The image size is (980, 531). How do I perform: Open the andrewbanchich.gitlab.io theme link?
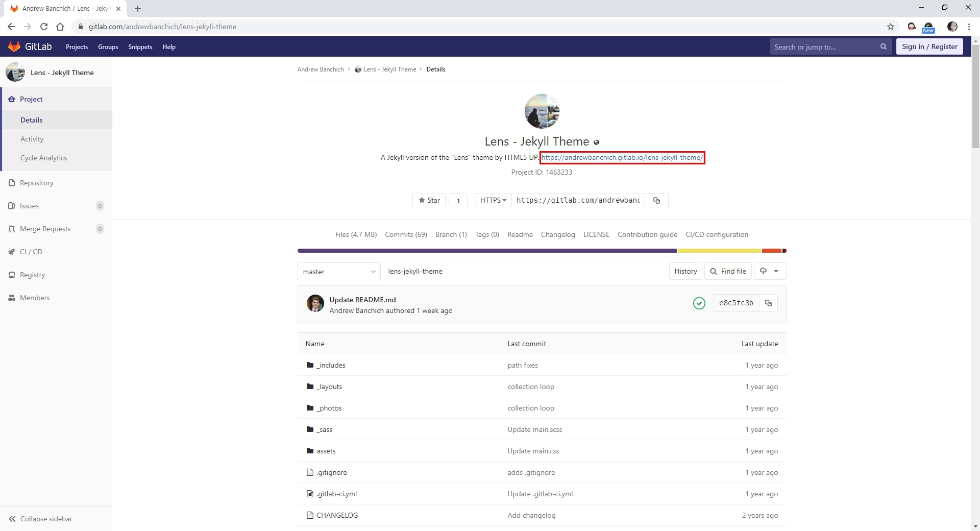[x=622, y=158]
